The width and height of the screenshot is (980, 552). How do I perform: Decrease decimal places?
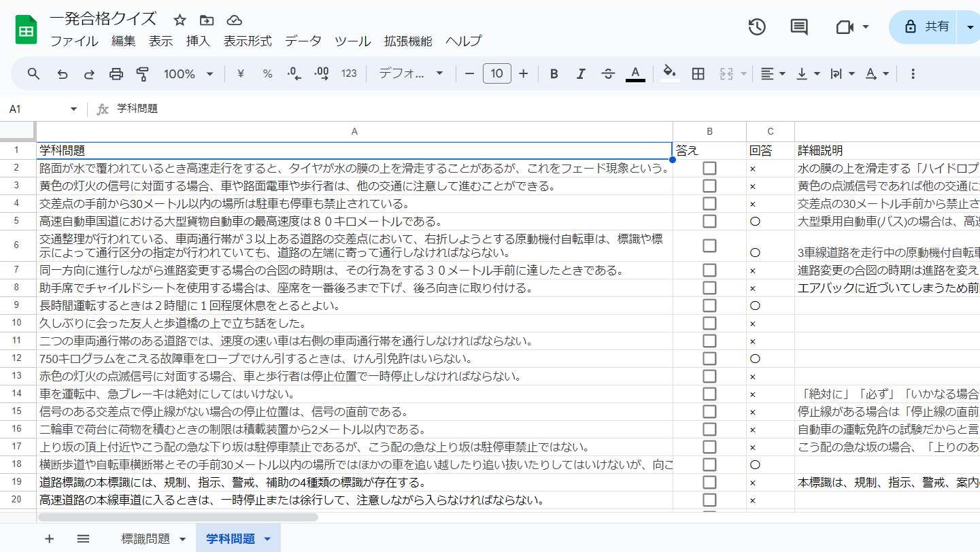pyautogui.click(x=294, y=73)
